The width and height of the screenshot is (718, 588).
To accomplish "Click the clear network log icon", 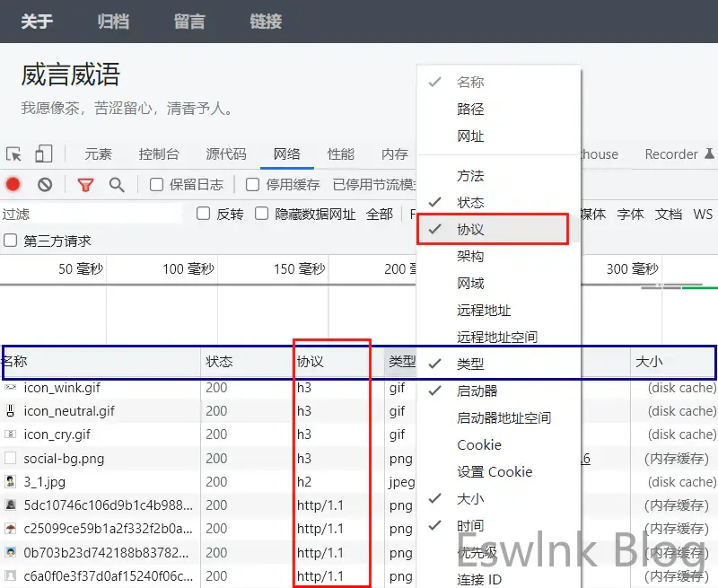I will click(x=45, y=185).
